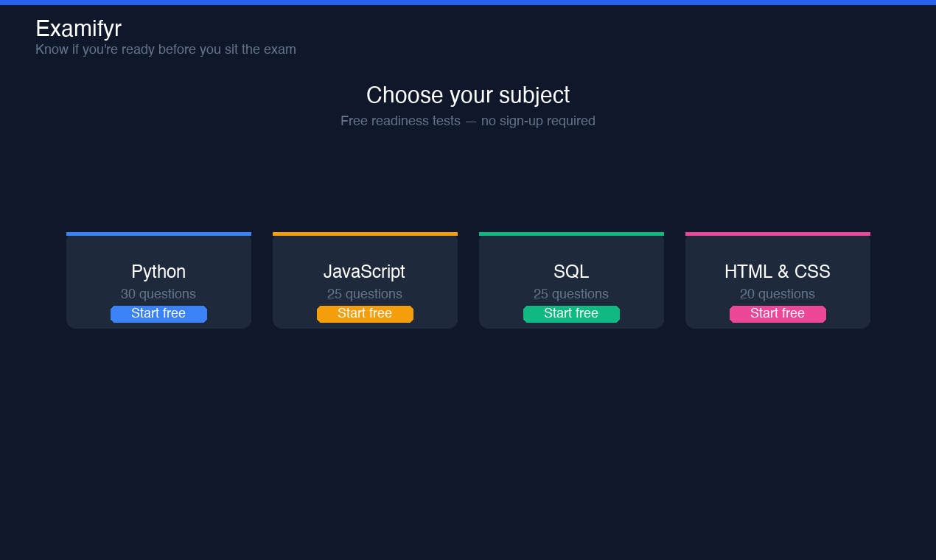Click the '30 questions' label under Python

tap(158, 294)
